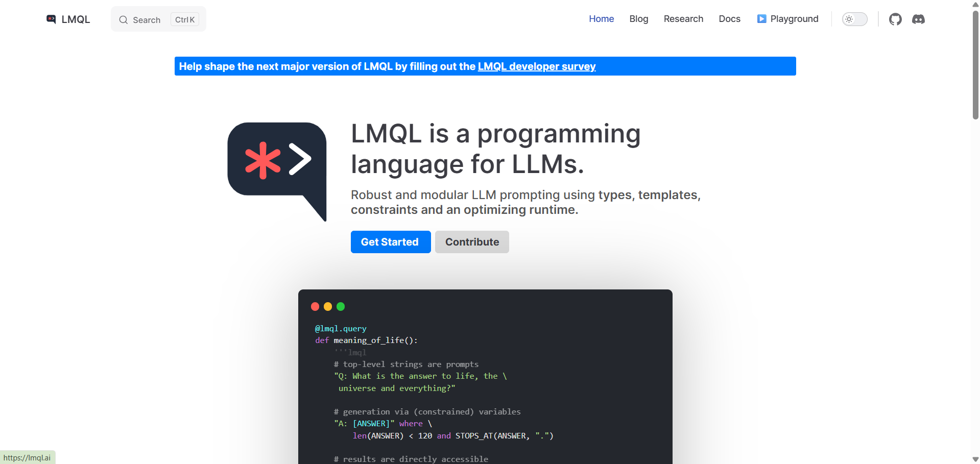This screenshot has width=980, height=464.
Task: Click the magnifier icon in the search bar
Action: click(124, 20)
